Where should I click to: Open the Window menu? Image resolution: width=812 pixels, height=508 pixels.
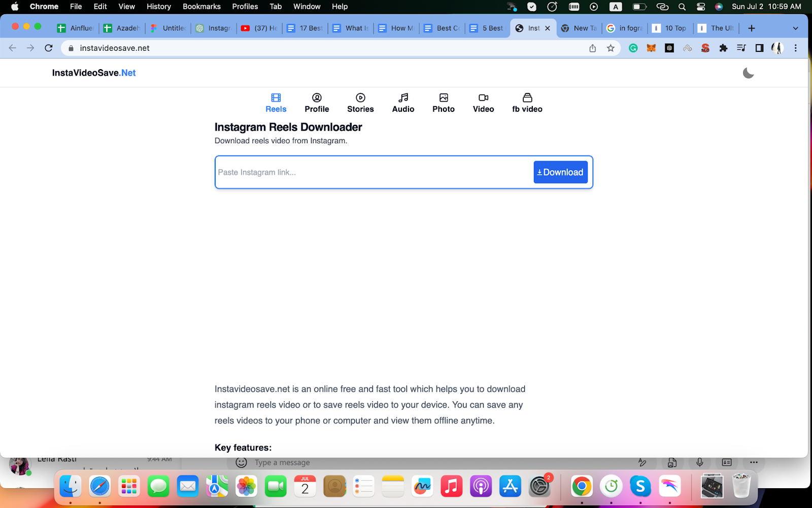click(307, 7)
